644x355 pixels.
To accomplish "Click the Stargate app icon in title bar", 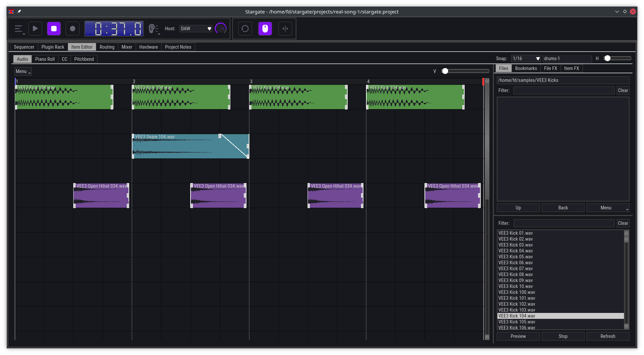I will [x=11, y=12].
